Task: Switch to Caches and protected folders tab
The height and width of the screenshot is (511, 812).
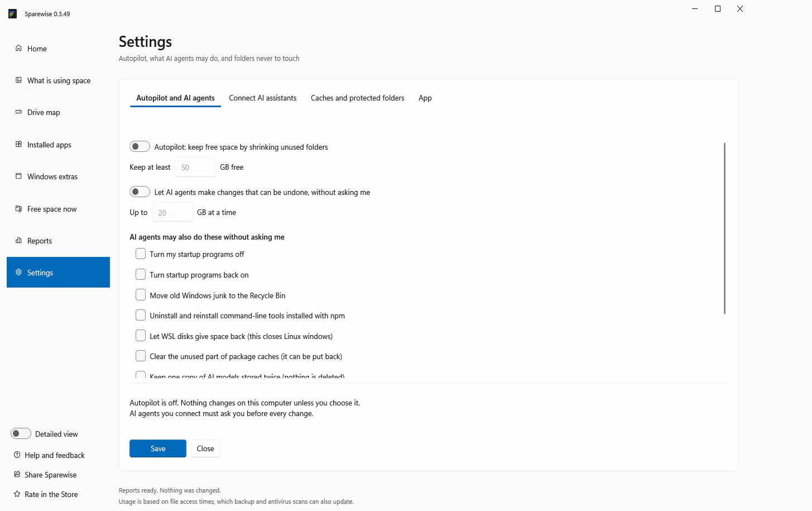Action: pos(358,98)
